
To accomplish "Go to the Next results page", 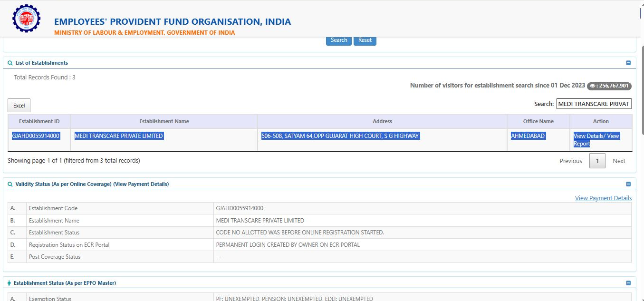I will 619,161.
